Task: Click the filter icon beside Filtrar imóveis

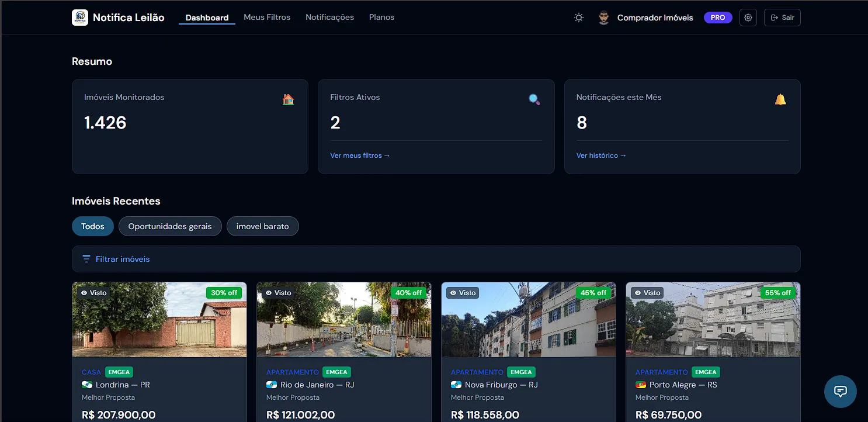Action: pyautogui.click(x=86, y=259)
